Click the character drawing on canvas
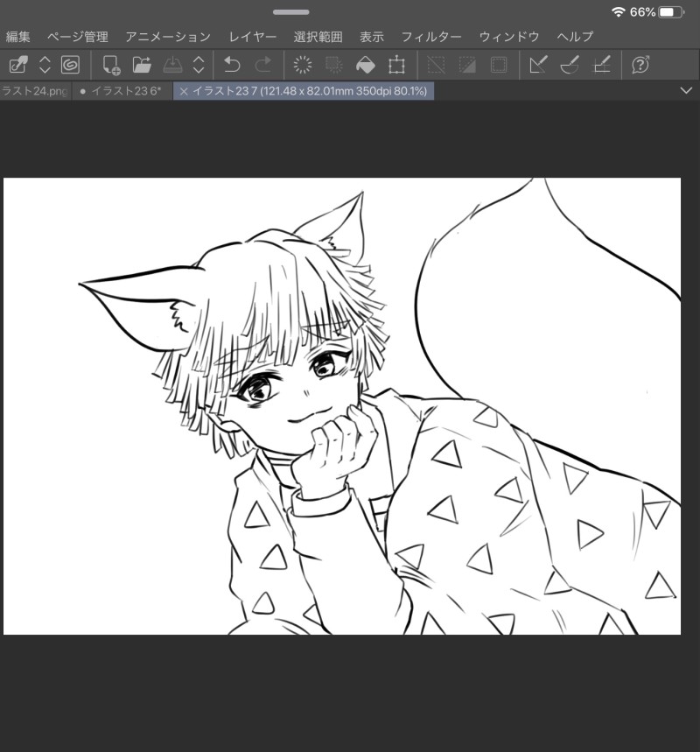The width and height of the screenshot is (700, 752). 342,406
